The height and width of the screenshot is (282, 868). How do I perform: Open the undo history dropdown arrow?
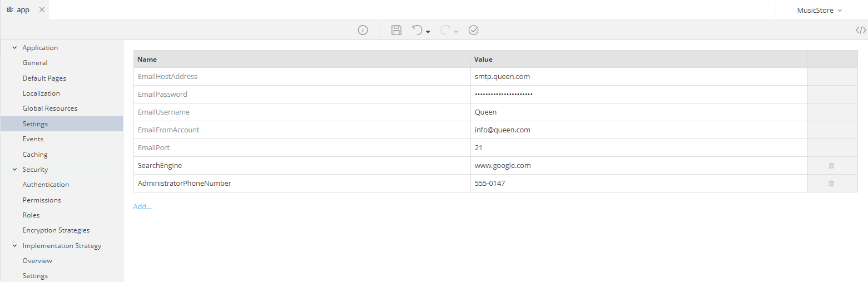point(428,32)
